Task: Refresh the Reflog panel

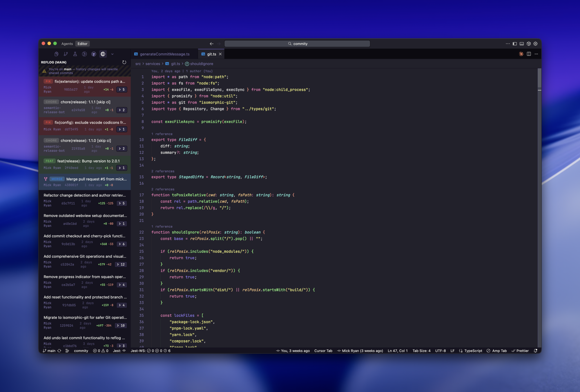Action: click(124, 62)
